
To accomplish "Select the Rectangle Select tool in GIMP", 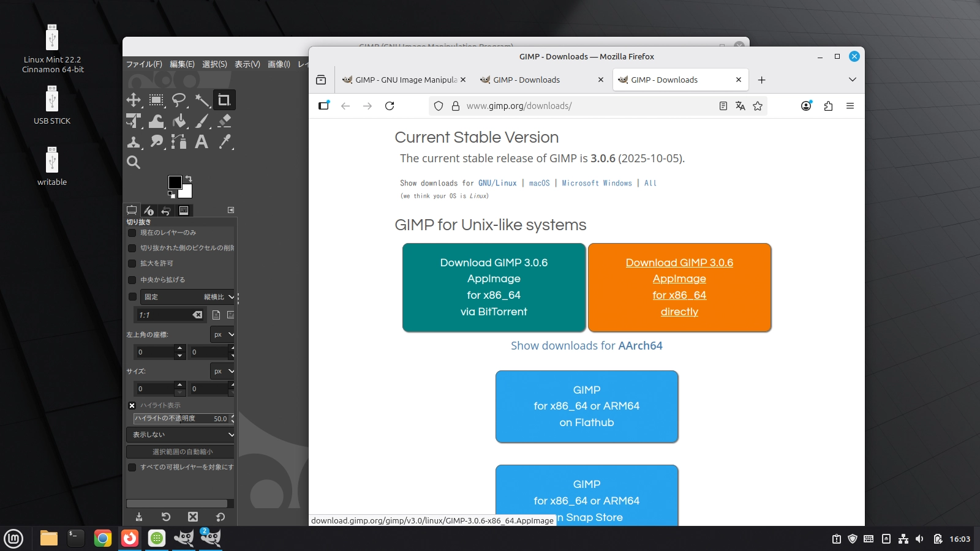I will tap(156, 100).
